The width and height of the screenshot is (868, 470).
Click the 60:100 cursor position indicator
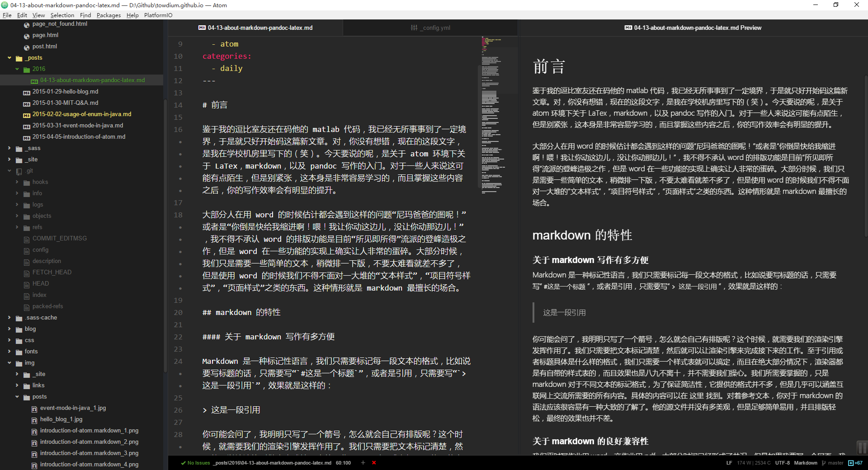[343, 463]
